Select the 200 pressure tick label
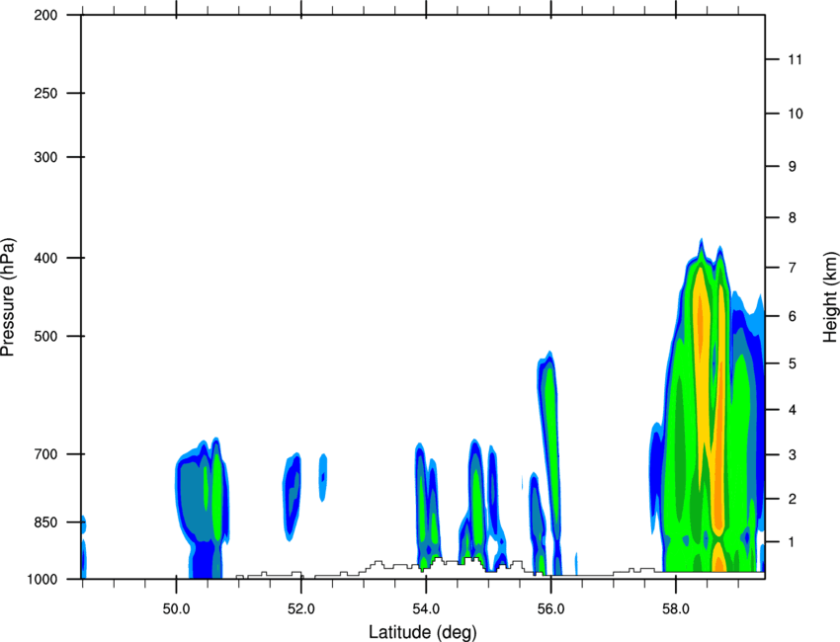Screen dimensions: 840x642 [x=45, y=16]
